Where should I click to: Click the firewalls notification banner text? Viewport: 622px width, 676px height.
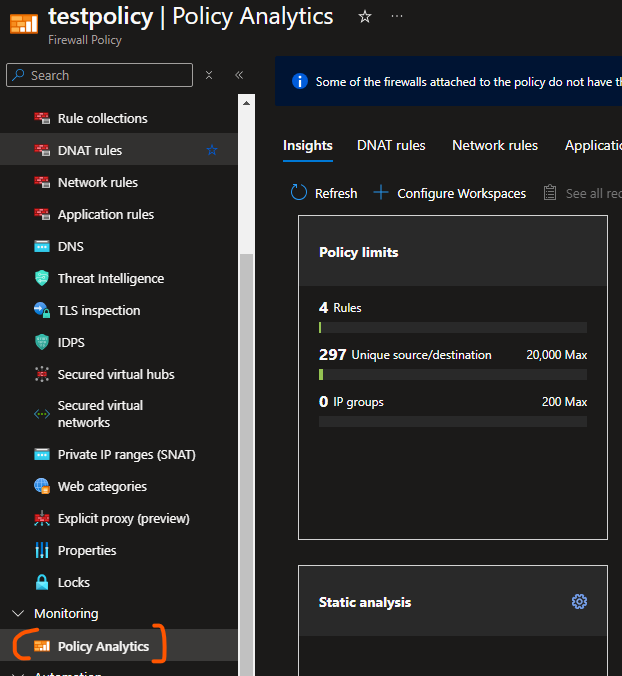[469, 81]
